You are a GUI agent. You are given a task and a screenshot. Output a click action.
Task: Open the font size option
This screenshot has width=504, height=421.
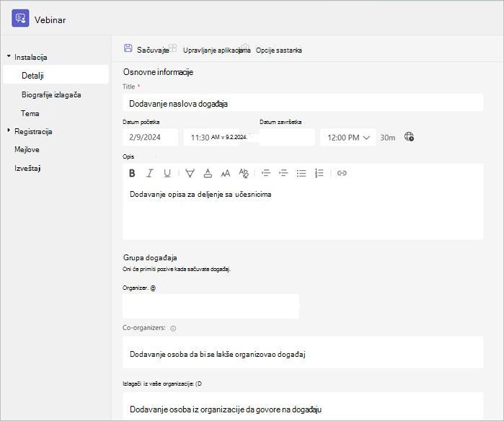(226, 174)
